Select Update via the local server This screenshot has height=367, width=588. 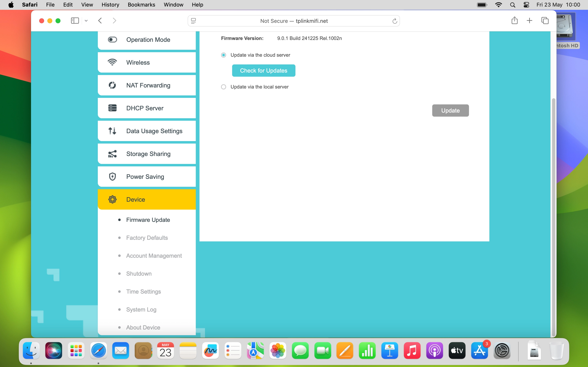[223, 87]
